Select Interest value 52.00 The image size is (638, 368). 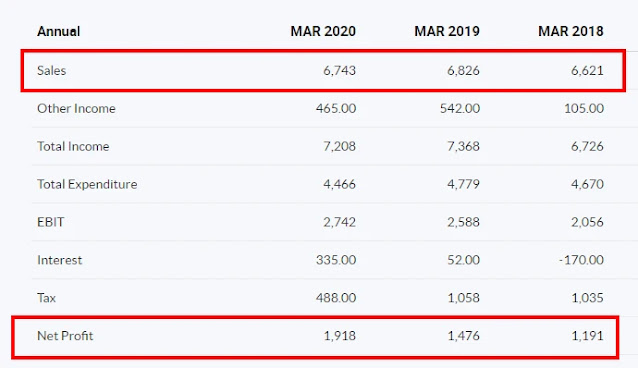(x=463, y=260)
